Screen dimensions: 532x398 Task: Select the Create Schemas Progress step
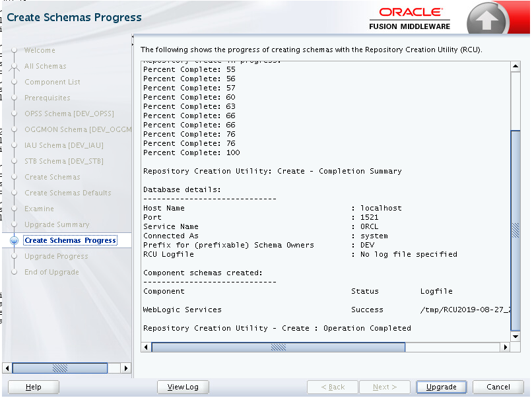click(70, 240)
